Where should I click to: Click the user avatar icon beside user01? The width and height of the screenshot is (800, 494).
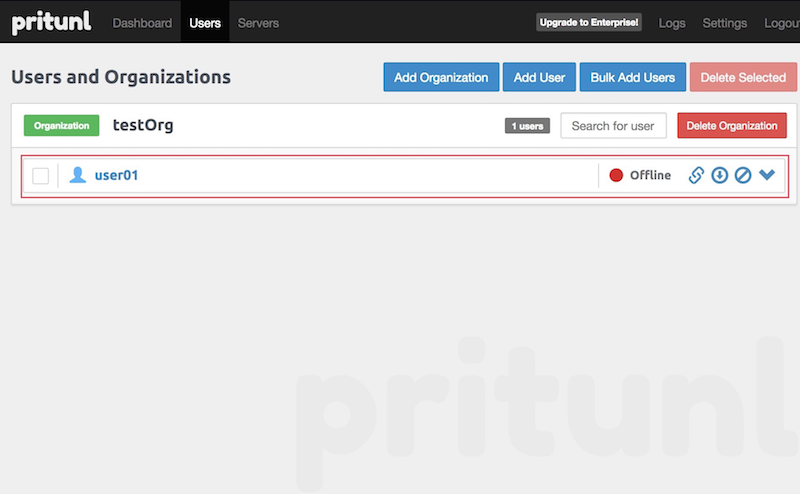[77, 175]
